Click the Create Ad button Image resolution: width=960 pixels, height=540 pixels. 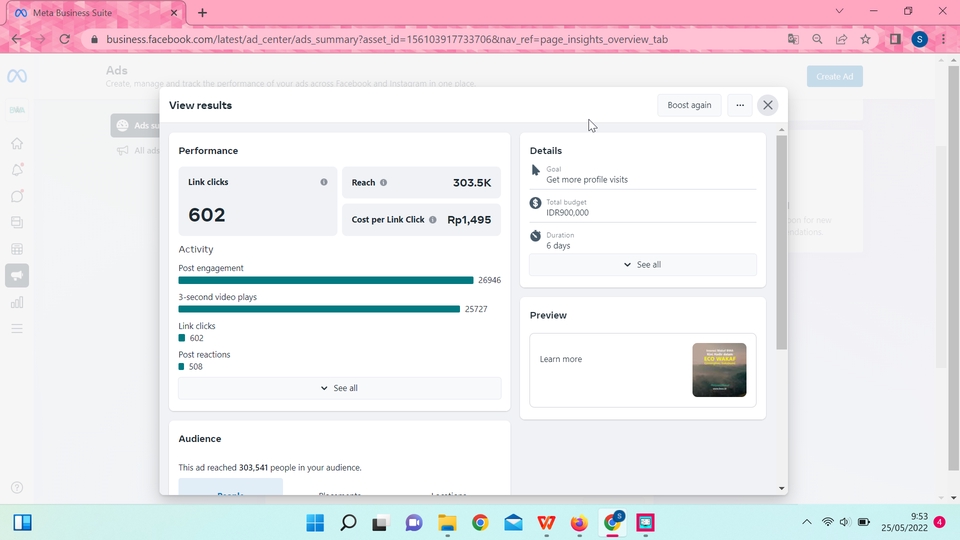pyautogui.click(x=834, y=77)
